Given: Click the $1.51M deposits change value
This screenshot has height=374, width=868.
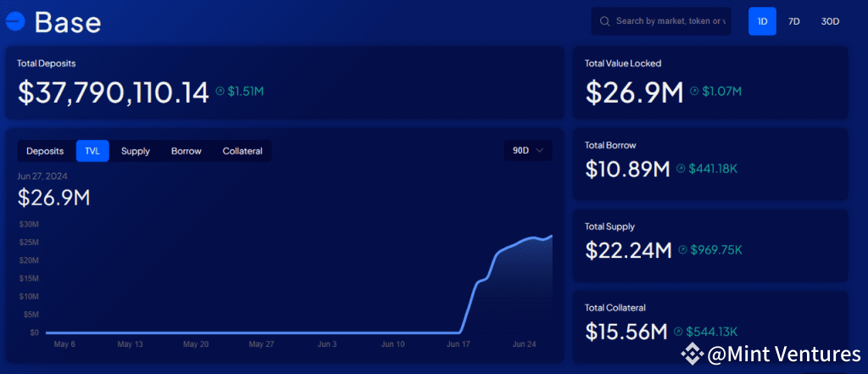Looking at the screenshot, I should click(x=245, y=92).
